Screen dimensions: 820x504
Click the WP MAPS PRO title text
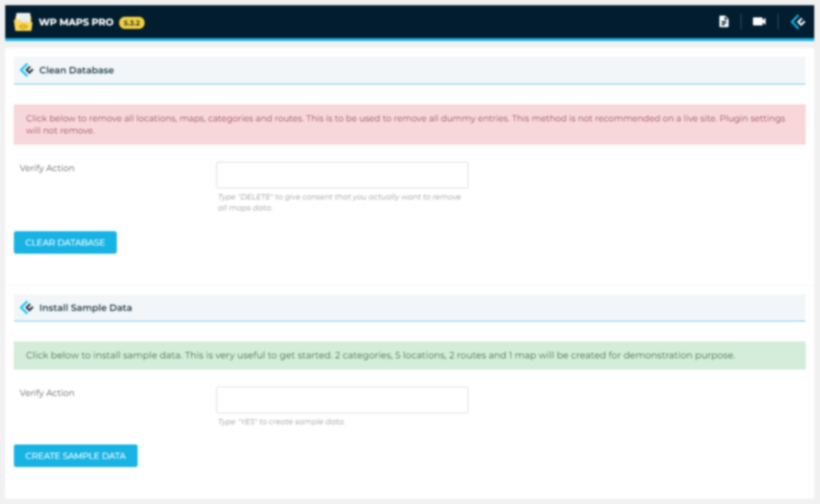point(76,23)
